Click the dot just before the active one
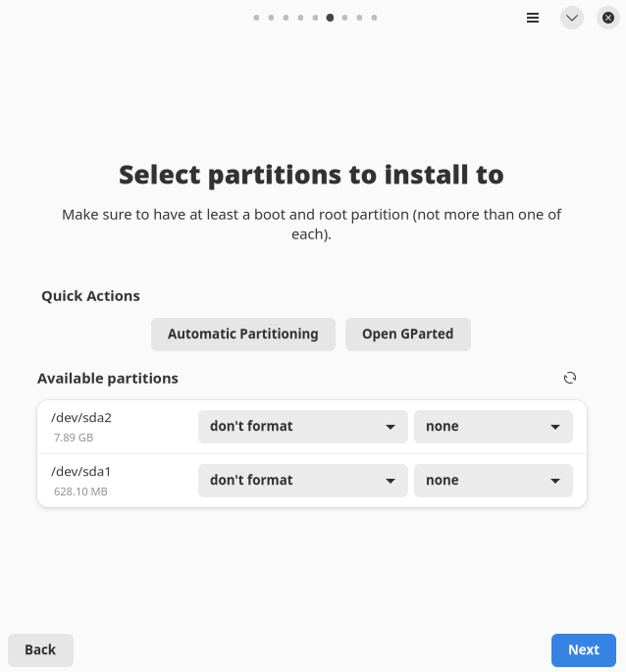The width and height of the screenshot is (626, 672). pyautogui.click(x=315, y=18)
